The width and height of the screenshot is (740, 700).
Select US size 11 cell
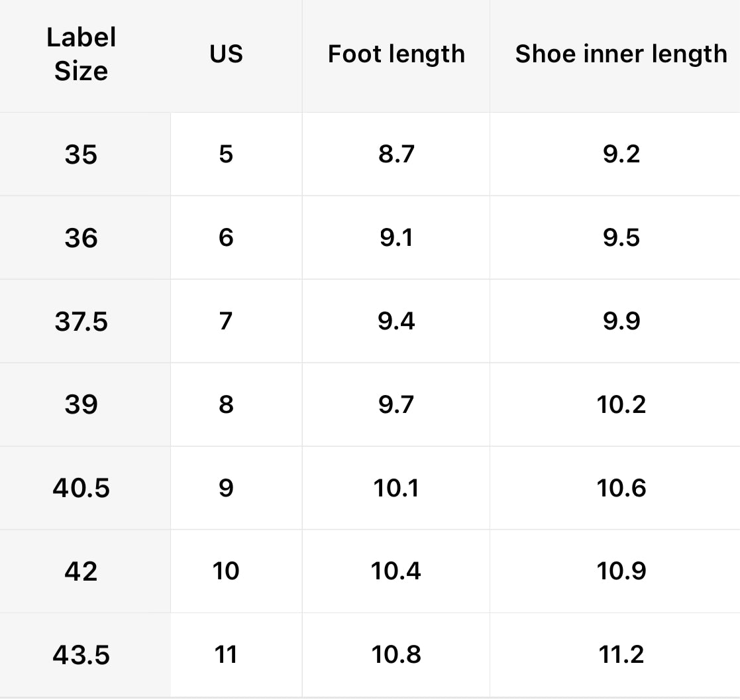[x=226, y=655]
